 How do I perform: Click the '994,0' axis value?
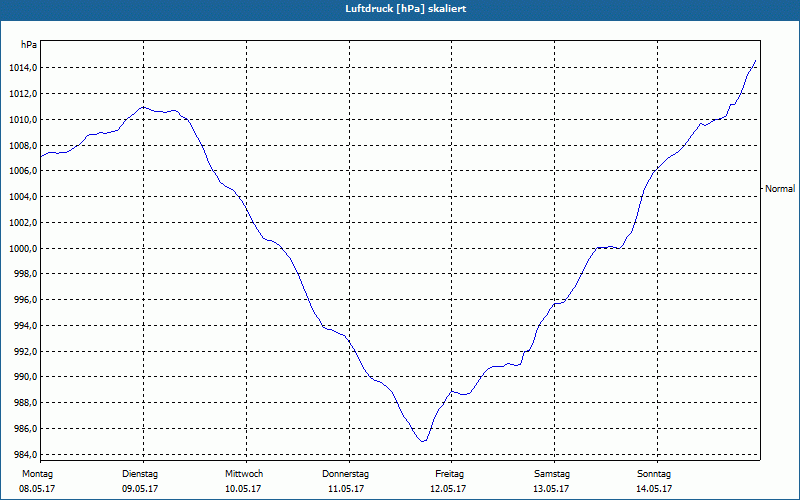25,326
